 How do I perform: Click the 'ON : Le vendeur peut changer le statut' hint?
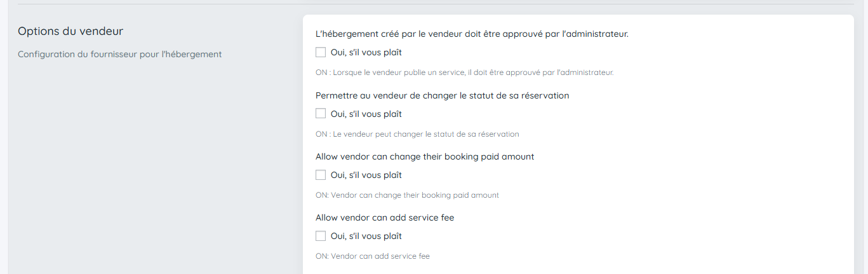click(x=417, y=134)
